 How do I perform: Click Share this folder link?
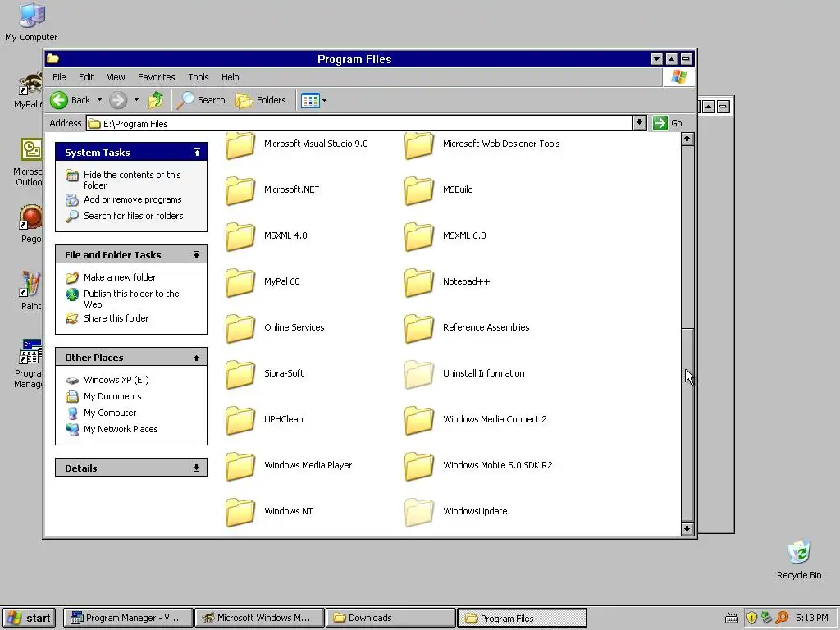(116, 318)
